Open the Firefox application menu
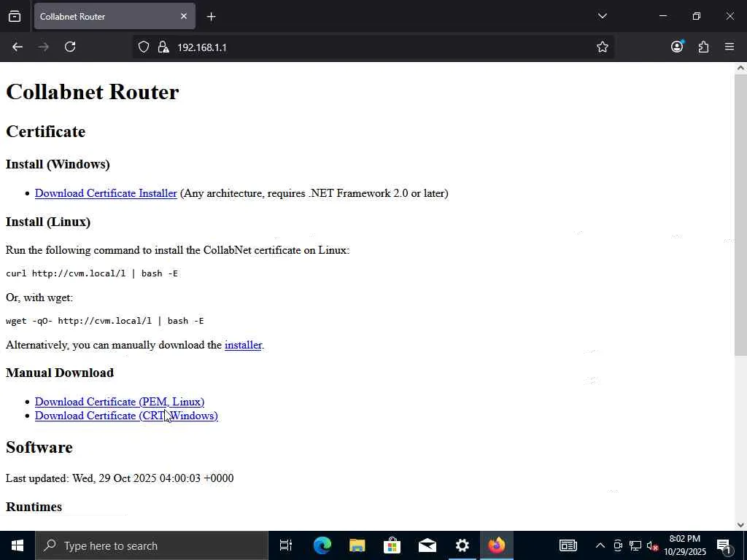Screen dimensions: 747x560 click(729, 47)
